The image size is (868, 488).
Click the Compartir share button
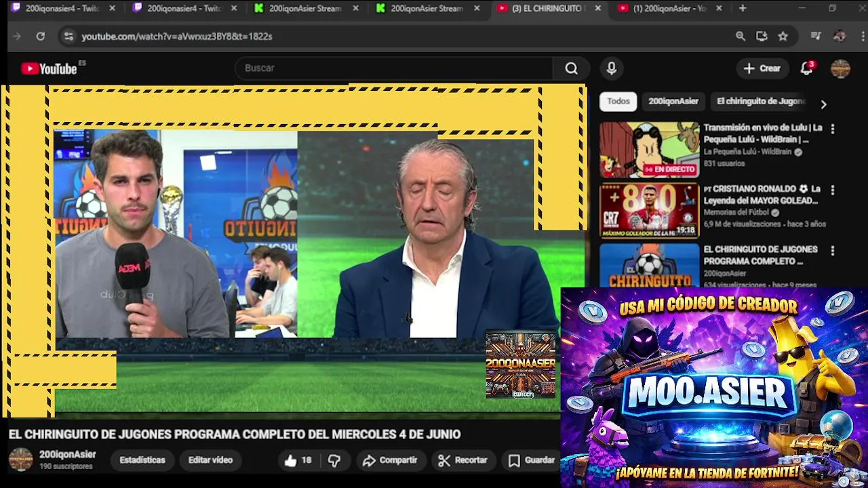(390, 461)
